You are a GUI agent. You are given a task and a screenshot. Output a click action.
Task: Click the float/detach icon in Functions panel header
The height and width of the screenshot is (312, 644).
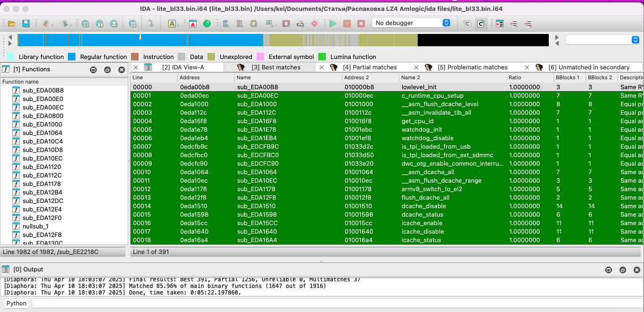pos(107,69)
